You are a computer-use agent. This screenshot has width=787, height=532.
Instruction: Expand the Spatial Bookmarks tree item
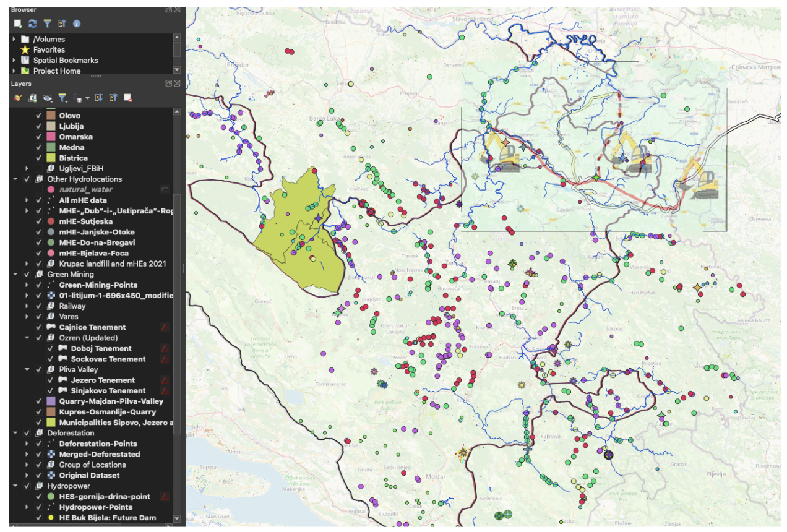tap(14, 60)
